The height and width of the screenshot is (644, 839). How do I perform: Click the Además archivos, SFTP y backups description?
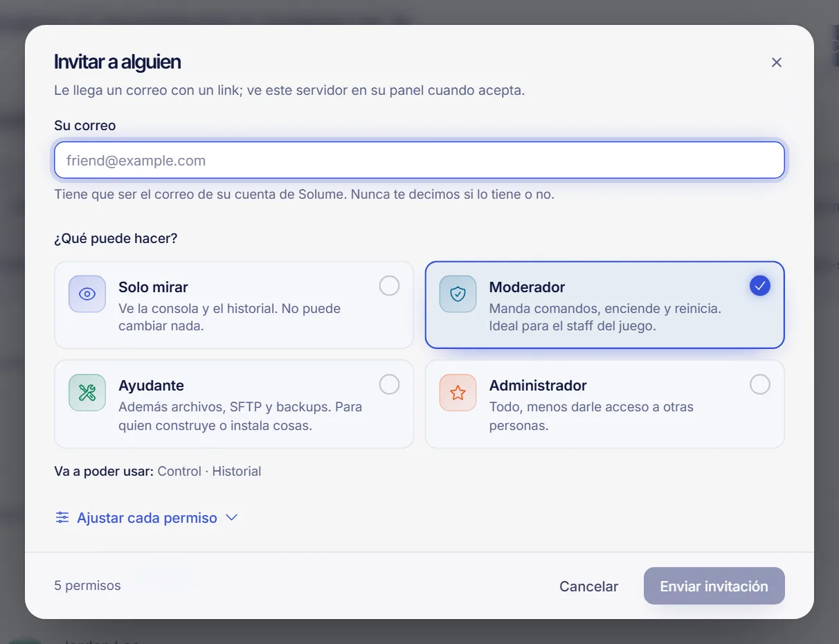pos(240,416)
